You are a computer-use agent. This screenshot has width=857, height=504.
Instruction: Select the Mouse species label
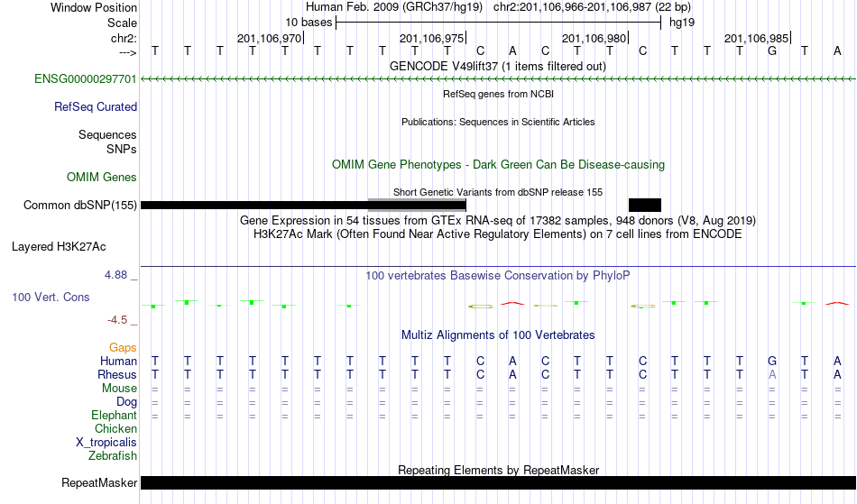point(120,389)
